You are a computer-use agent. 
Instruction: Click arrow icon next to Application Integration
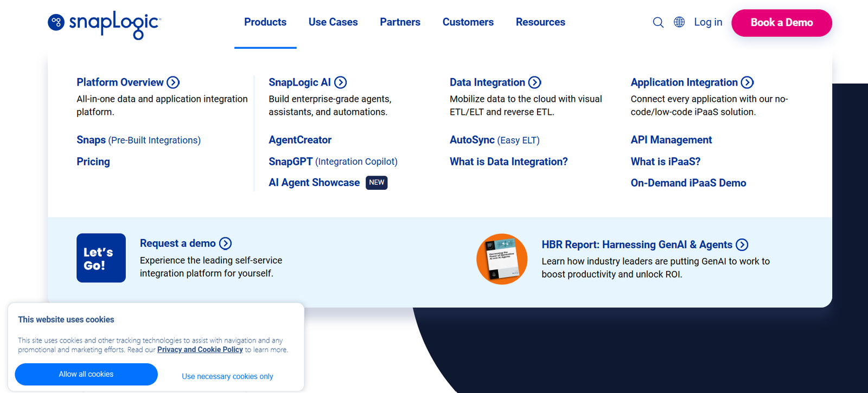(x=748, y=82)
